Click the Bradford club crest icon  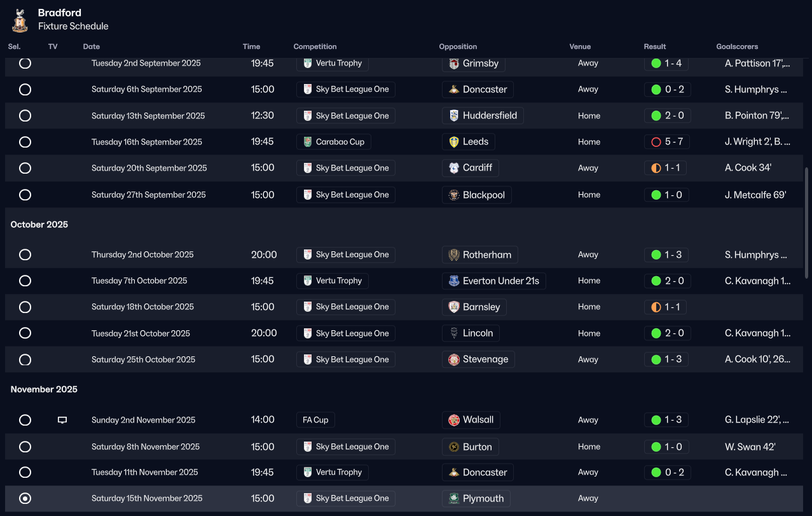pos(20,20)
